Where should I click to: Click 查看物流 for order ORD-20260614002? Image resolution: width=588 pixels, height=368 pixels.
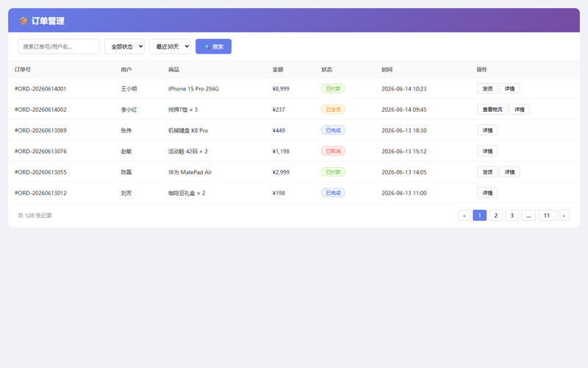[492, 110]
